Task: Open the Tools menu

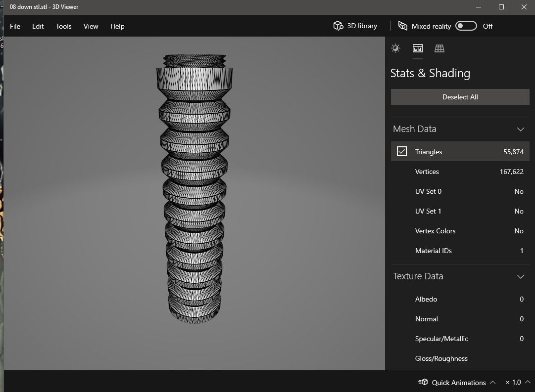Action: coord(63,26)
